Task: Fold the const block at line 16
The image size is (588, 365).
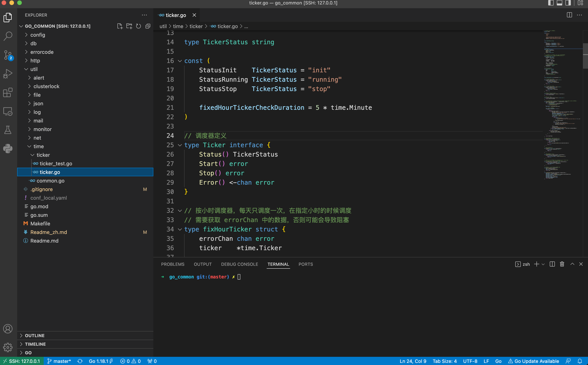Action: pos(180,61)
